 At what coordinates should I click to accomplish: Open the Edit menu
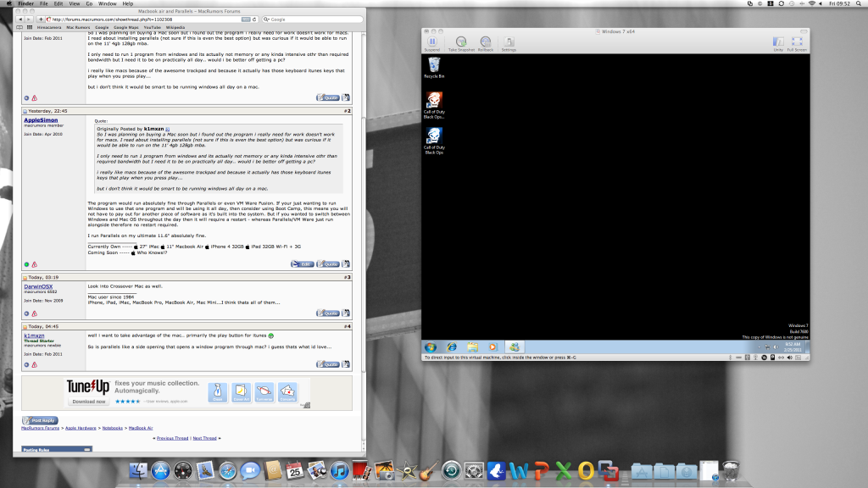tap(58, 3)
